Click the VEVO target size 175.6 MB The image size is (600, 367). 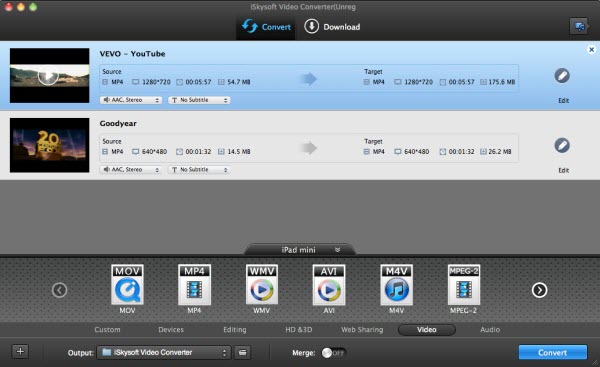click(x=502, y=82)
